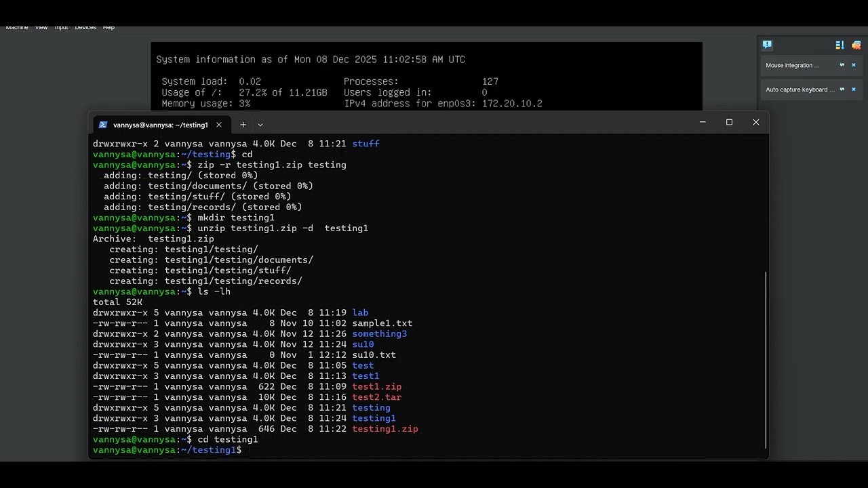The width and height of the screenshot is (868, 488).
Task: Click the 'cd testing1' command
Action: coord(227,440)
